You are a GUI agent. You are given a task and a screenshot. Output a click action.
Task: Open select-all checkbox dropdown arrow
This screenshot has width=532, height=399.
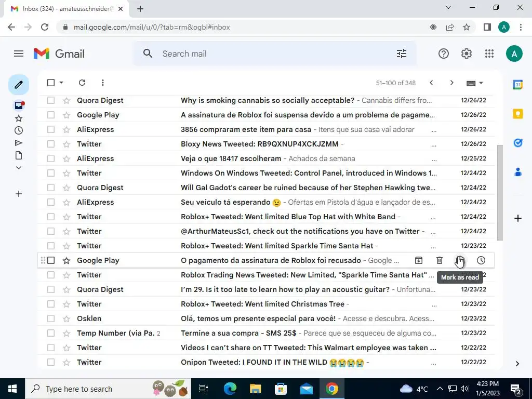pyautogui.click(x=61, y=83)
